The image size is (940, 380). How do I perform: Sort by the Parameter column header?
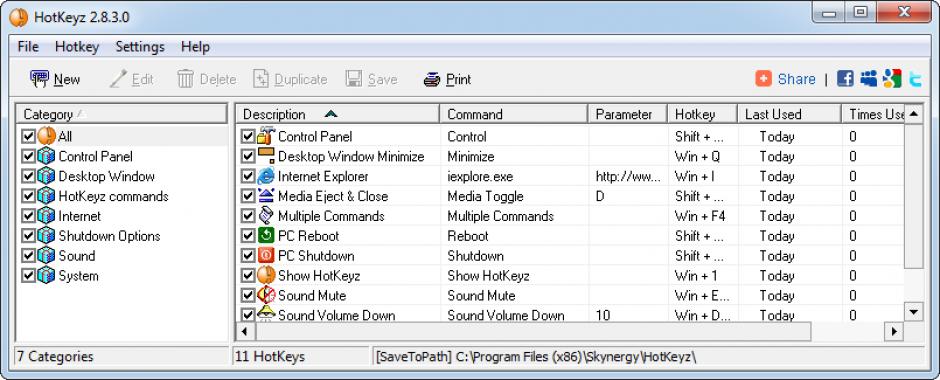point(628,114)
